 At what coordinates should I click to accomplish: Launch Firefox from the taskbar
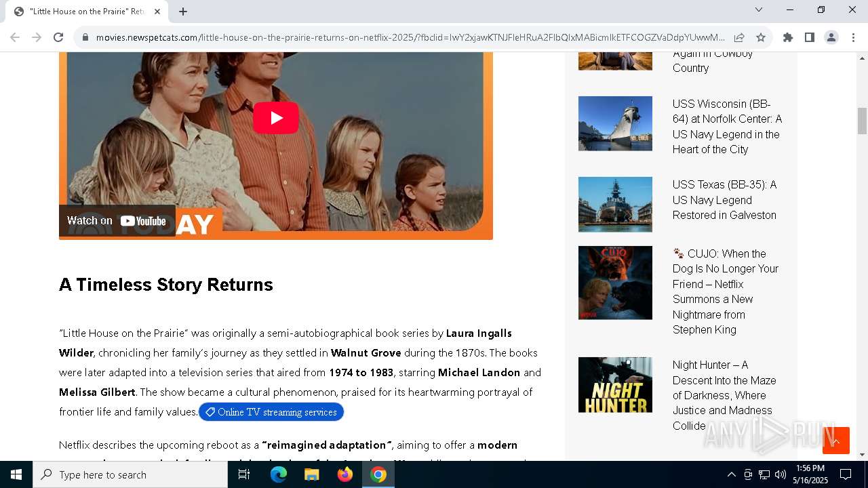(x=345, y=474)
